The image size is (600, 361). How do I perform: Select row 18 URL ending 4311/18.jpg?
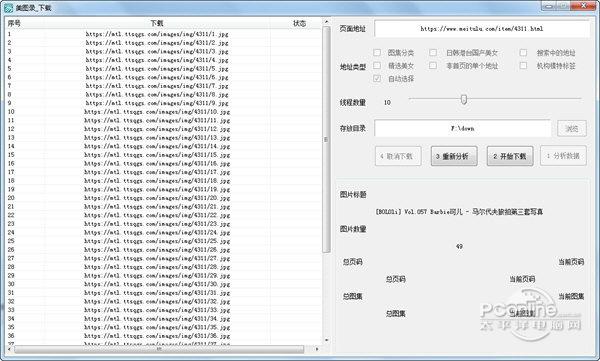(x=157, y=181)
